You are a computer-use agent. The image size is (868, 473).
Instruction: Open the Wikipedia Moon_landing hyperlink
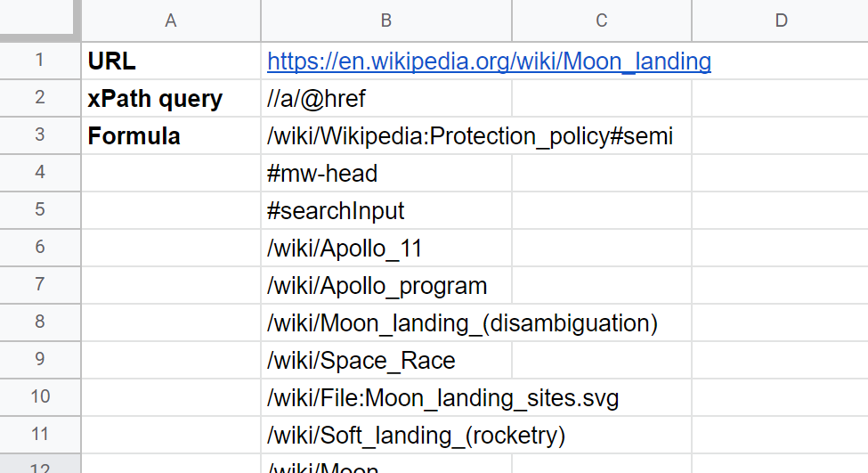tap(489, 61)
